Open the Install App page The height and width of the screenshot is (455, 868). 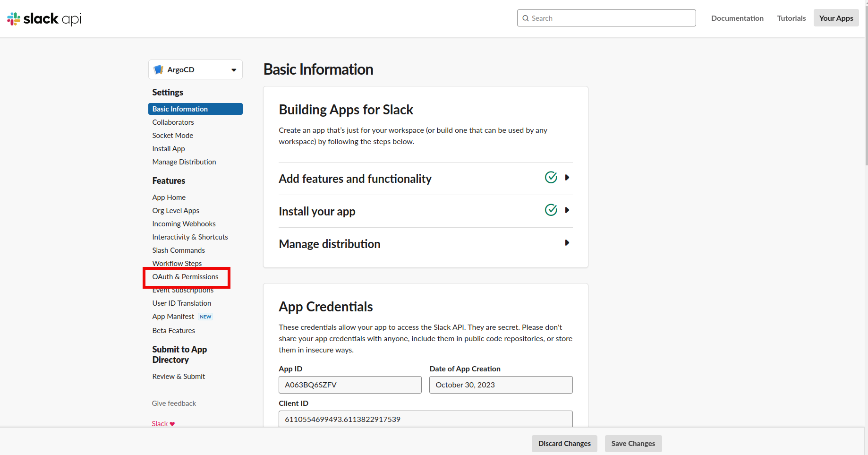169,149
